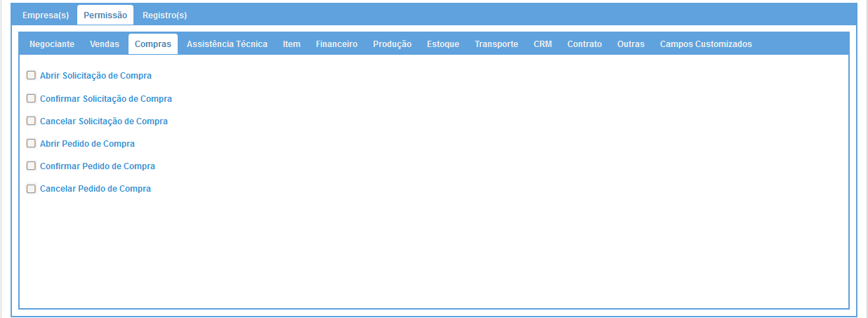The height and width of the screenshot is (318, 868).
Task: Click the 'Confirmar Solicitação de Compra' label text
Action: click(106, 99)
